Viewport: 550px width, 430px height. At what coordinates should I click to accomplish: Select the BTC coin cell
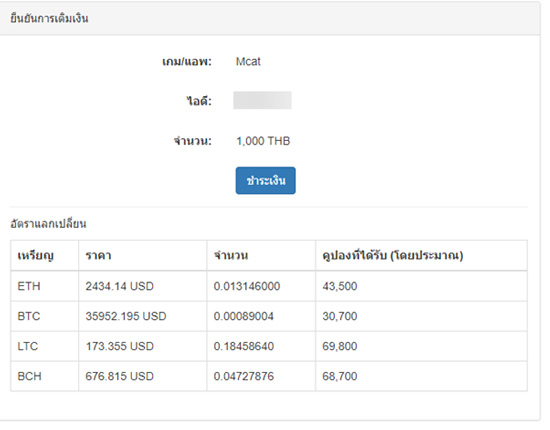click(x=45, y=316)
